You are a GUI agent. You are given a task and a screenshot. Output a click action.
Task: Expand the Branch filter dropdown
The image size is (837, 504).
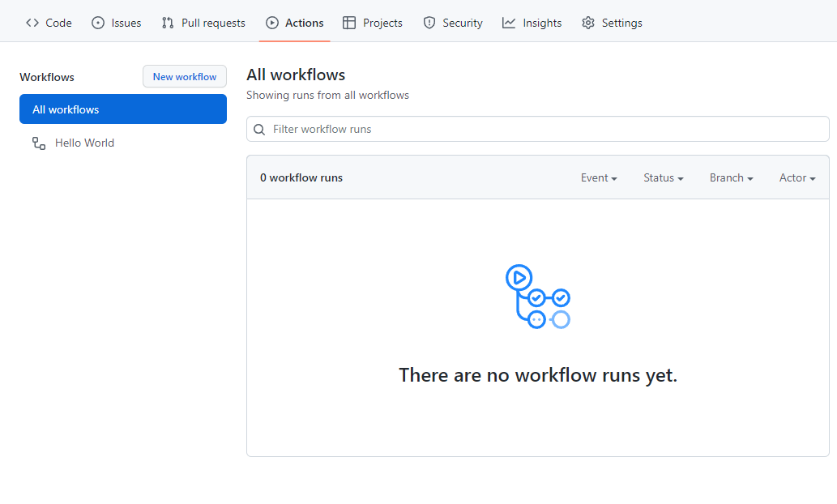coord(732,177)
